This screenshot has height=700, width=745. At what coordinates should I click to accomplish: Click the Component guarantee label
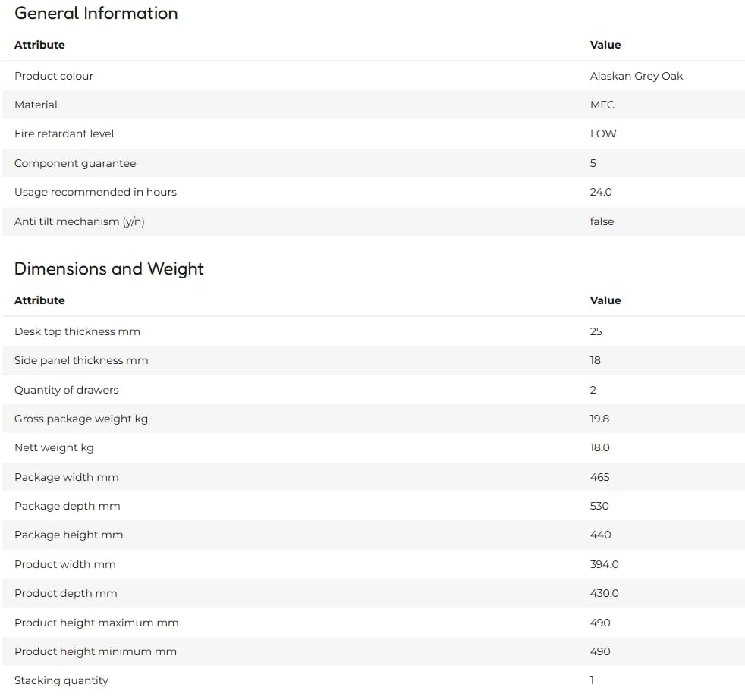(75, 163)
